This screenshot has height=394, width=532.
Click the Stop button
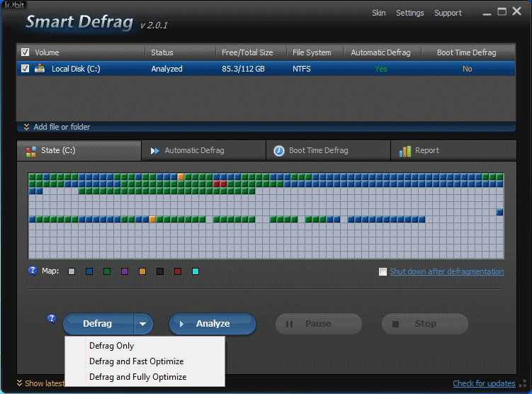pyautogui.click(x=425, y=324)
